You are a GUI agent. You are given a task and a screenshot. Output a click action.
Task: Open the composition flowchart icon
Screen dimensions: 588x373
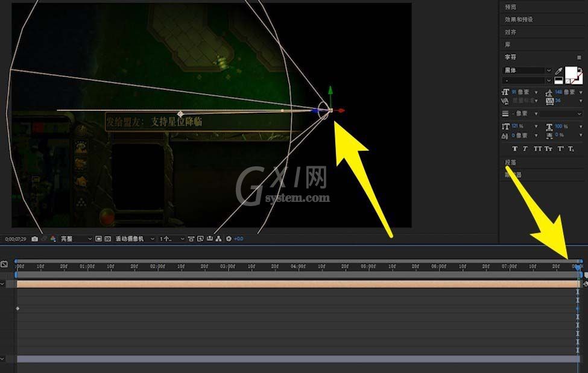point(219,239)
